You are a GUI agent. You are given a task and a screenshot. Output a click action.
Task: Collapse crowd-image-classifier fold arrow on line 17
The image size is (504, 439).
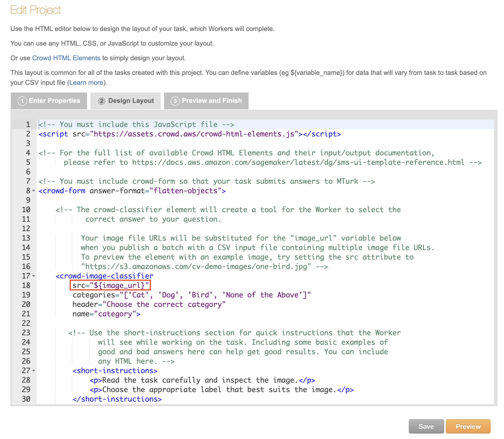click(x=34, y=276)
